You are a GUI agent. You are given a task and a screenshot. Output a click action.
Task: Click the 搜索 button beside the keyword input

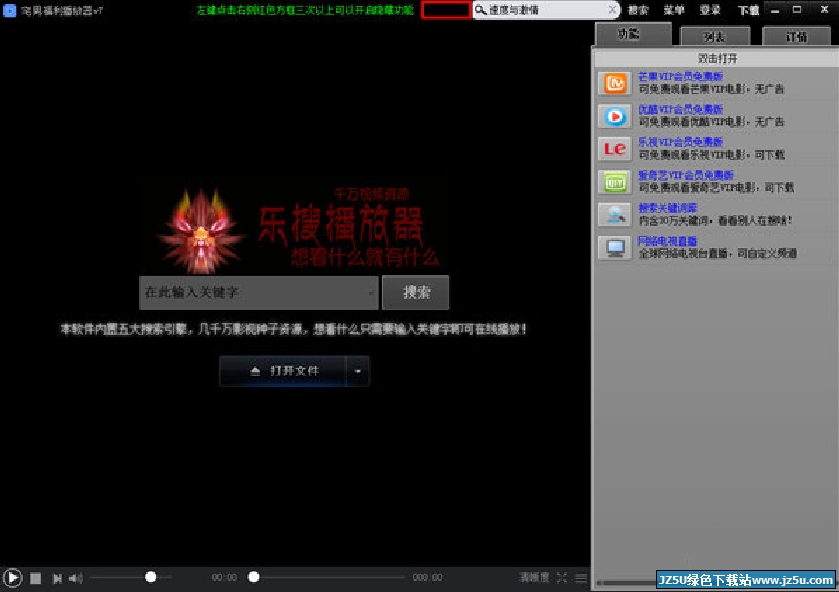point(416,292)
